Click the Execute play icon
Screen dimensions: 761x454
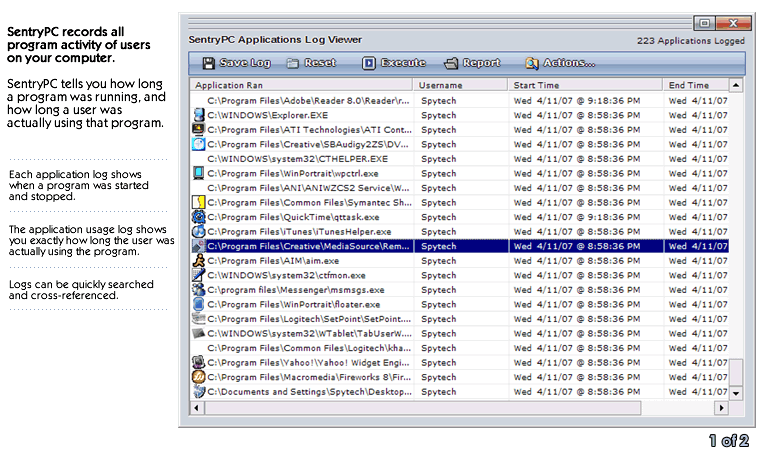pos(368,63)
